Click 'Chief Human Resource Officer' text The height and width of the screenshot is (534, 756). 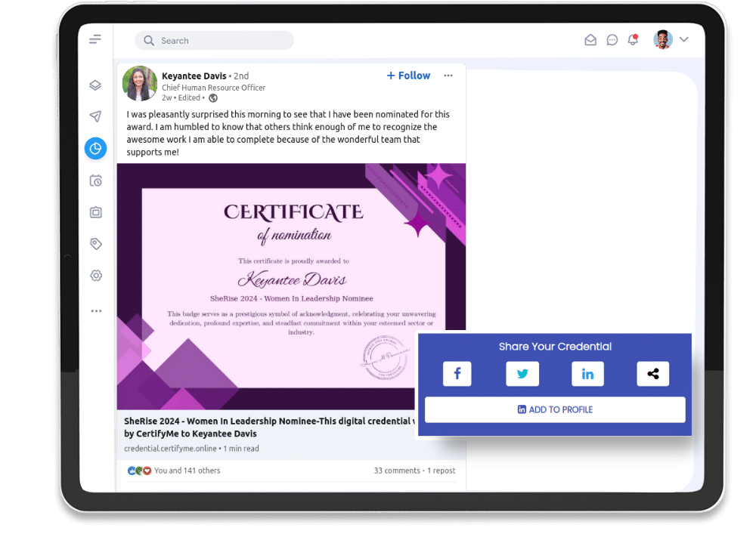(214, 88)
